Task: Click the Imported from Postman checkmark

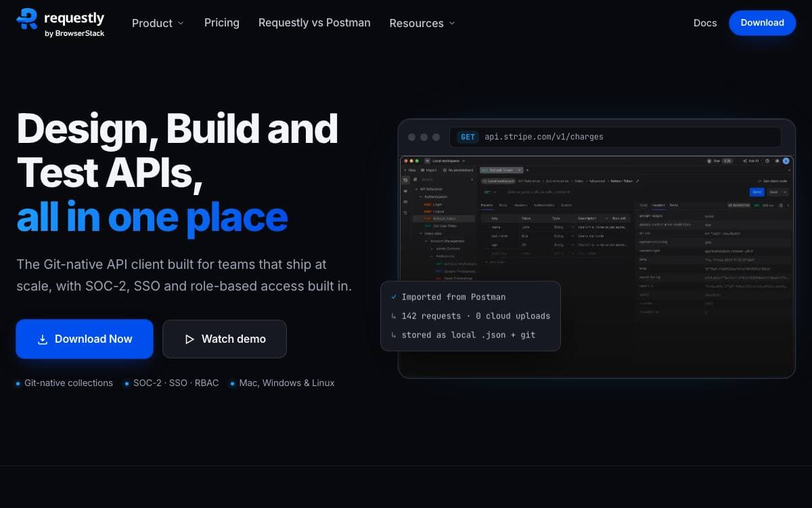Action: [394, 297]
